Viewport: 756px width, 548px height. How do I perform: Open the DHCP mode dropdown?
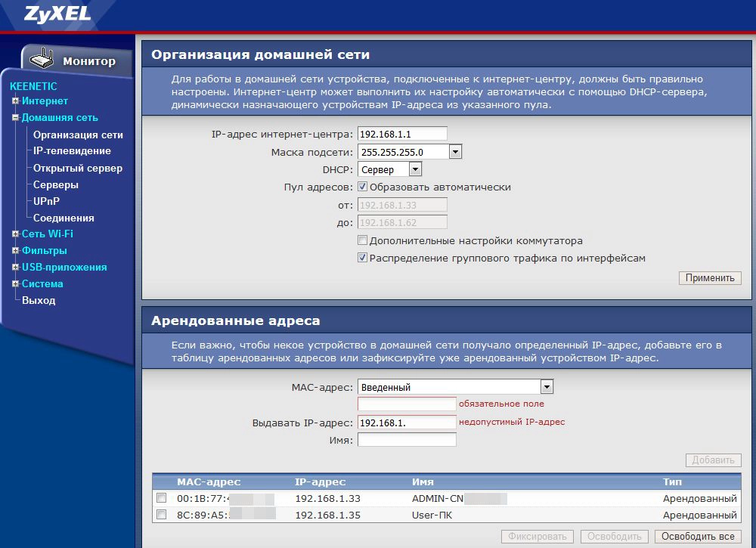point(389,169)
